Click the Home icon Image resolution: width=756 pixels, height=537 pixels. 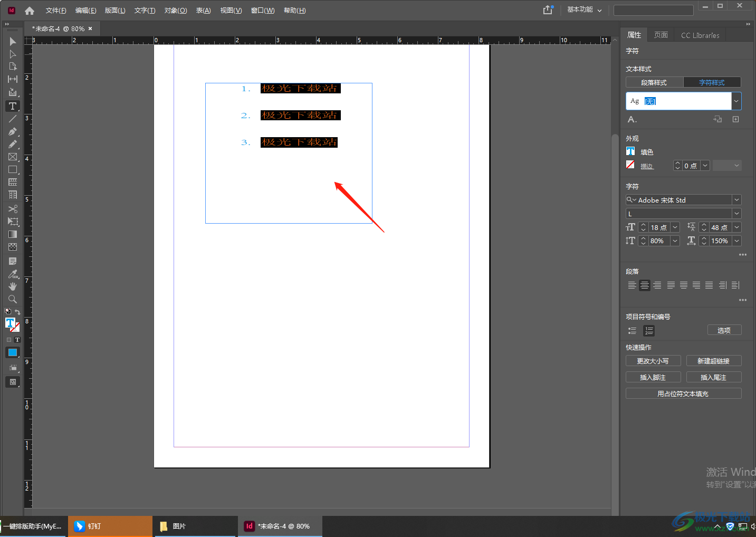(30, 11)
